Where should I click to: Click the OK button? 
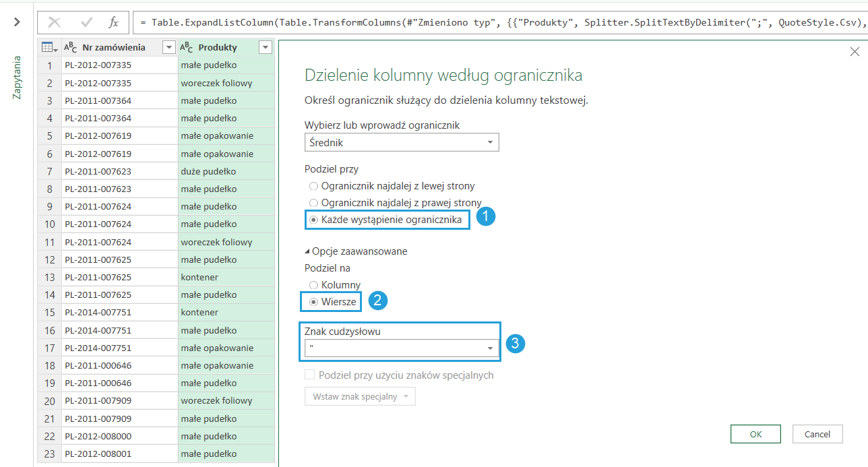click(x=755, y=435)
